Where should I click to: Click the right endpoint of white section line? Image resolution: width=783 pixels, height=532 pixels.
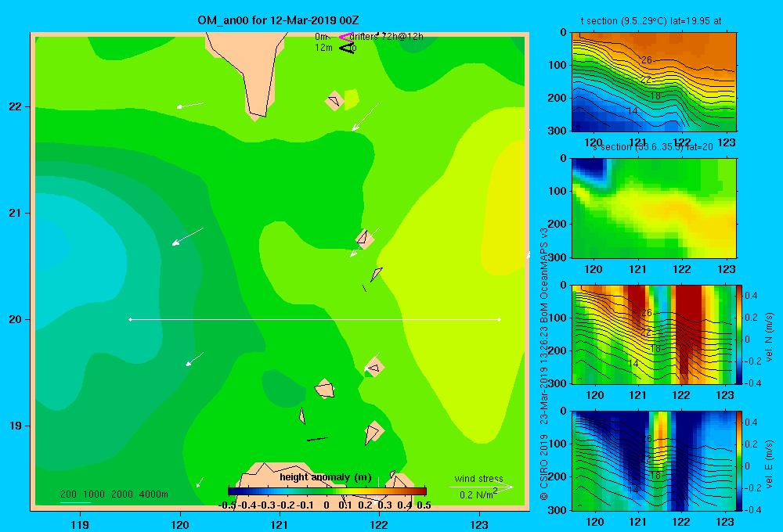(500, 319)
